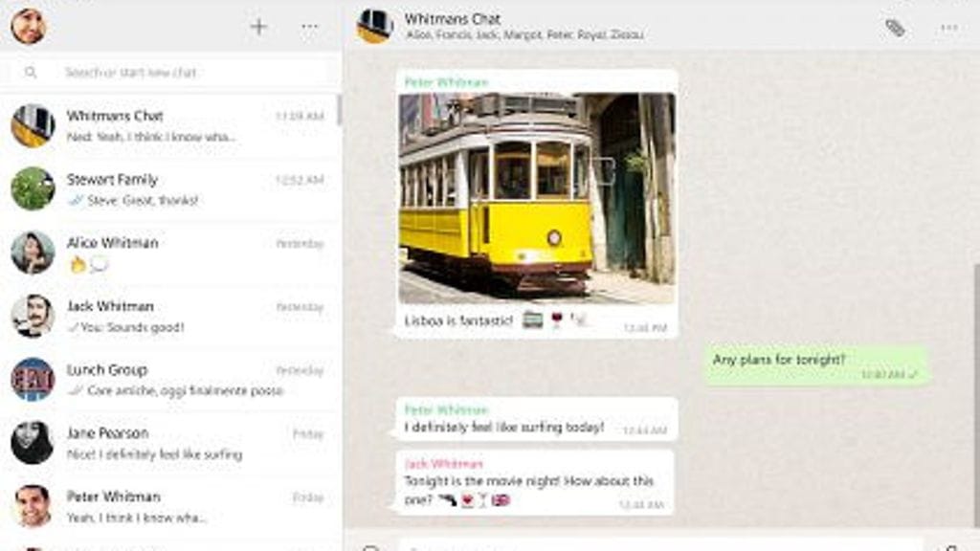
Task: Click Peter Whitman's name above the tram photo
Action: click(x=446, y=82)
